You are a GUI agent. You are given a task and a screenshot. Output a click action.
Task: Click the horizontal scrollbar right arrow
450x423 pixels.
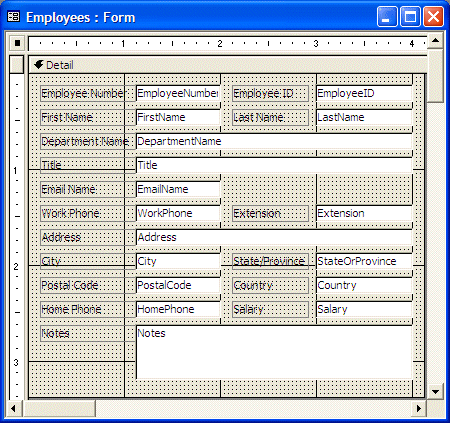(419, 408)
